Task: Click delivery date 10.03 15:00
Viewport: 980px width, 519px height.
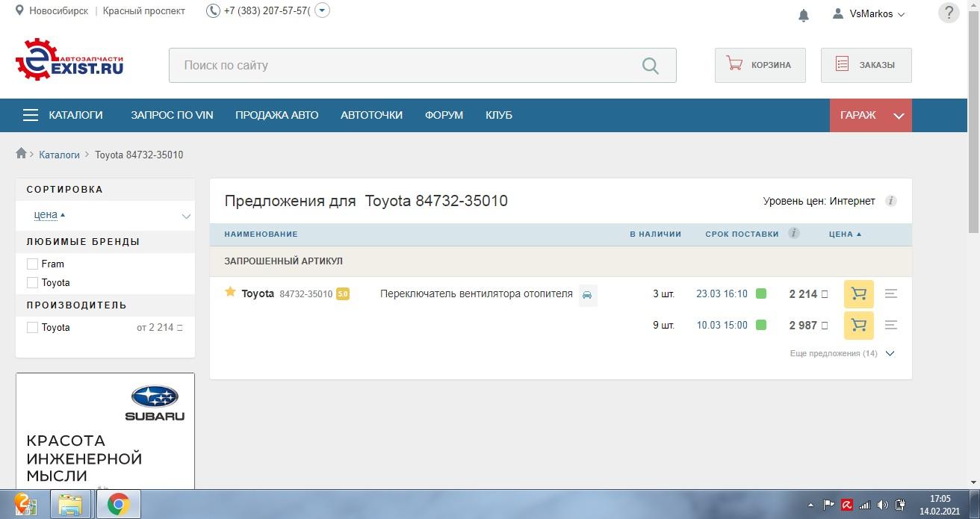Action: click(722, 325)
